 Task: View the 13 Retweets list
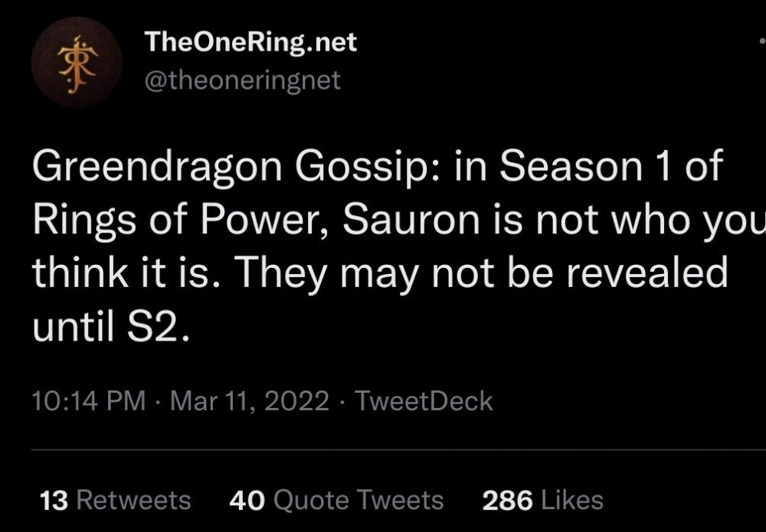114,500
